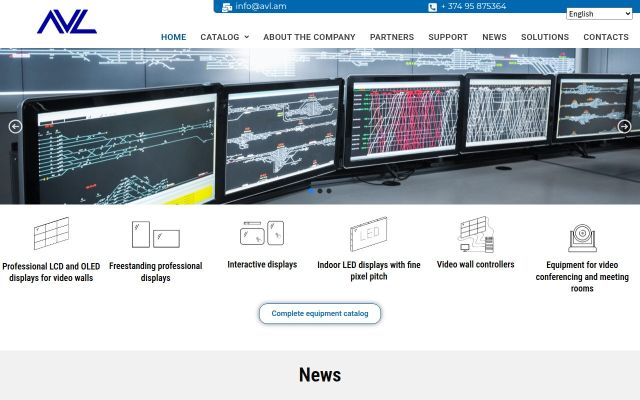Open Freestanding professional displays link

[x=156, y=272]
